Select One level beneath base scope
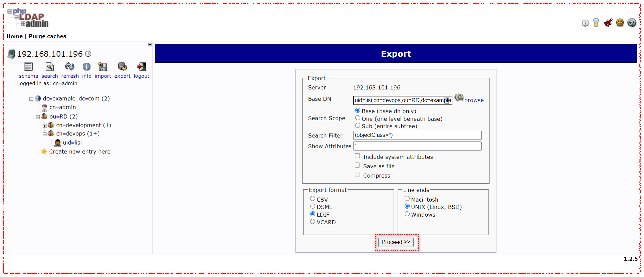644x277 pixels. click(358, 118)
